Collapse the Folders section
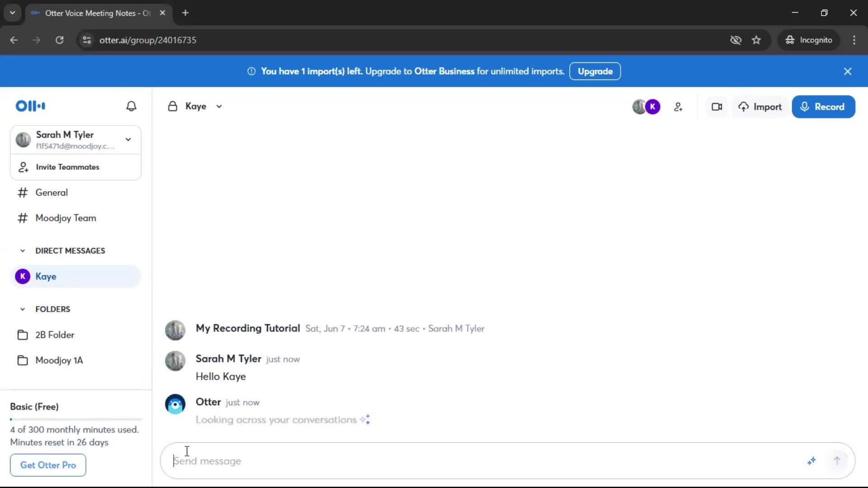 click(x=23, y=309)
